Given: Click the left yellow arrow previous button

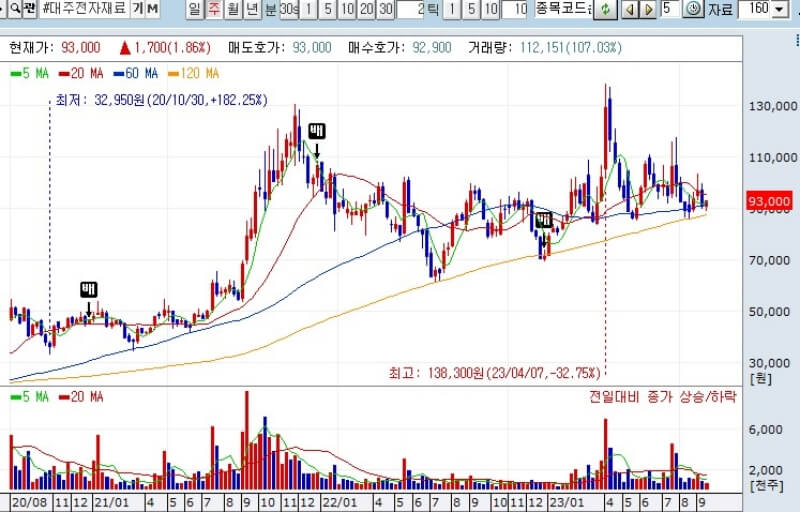Looking at the screenshot, I should tap(631, 9).
